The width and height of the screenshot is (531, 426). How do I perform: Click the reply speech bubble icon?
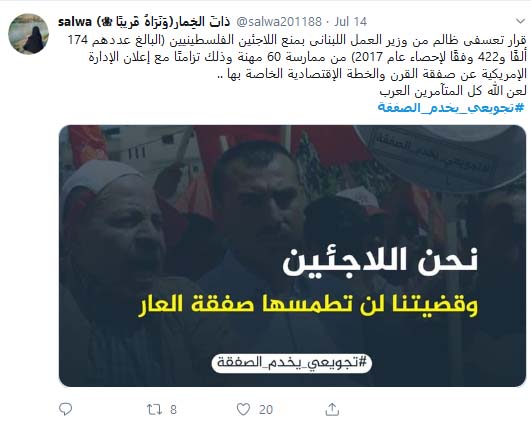65,409
